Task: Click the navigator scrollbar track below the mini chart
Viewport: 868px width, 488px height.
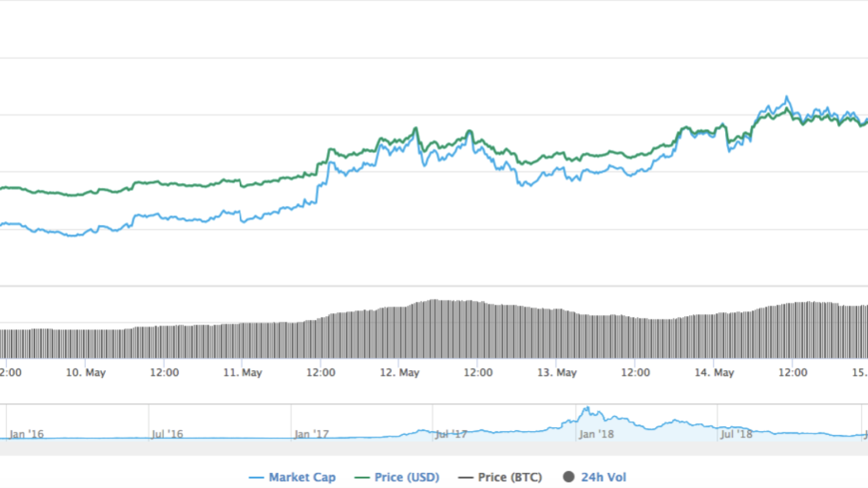Action: [434, 448]
